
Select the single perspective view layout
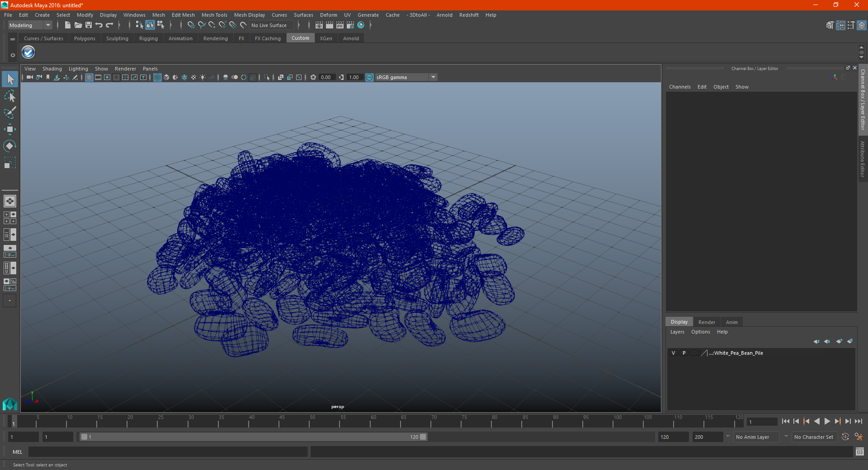click(10, 201)
